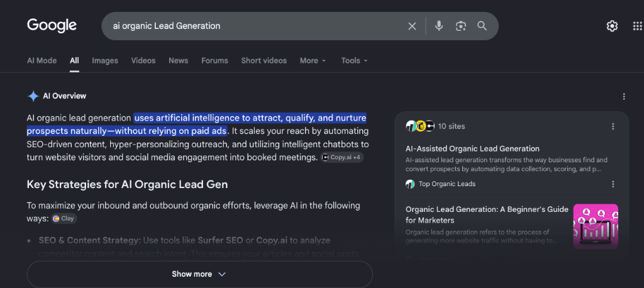Open settings gear icon
This screenshot has width=644, height=288.
pos(612,26)
